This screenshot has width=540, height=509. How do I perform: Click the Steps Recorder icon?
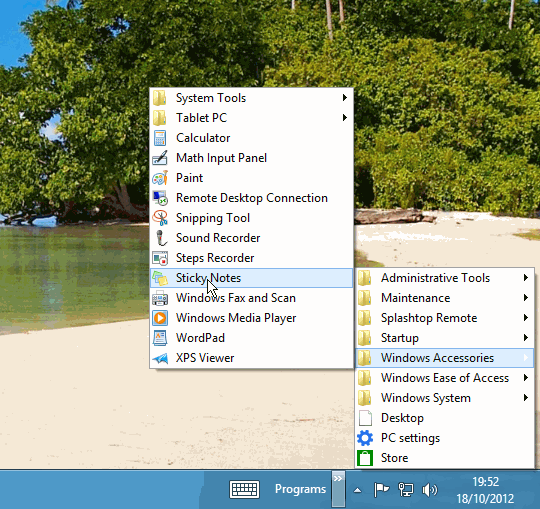click(160, 258)
